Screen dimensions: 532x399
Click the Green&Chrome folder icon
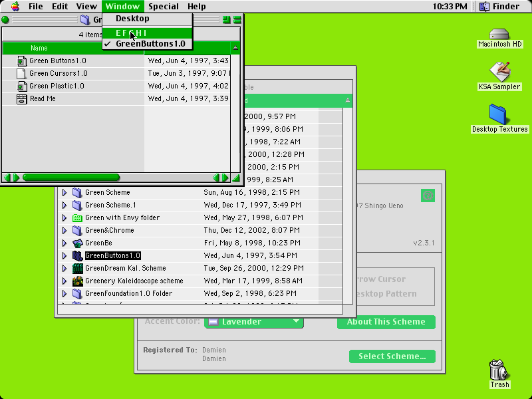(x=77, y=230)
